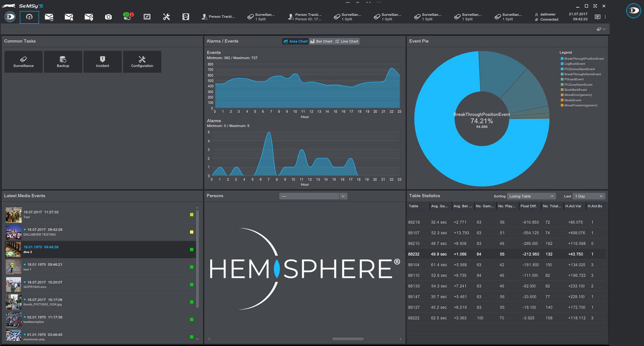
Task: Expand the Persons selection dropdown
Action: [343, 196]
